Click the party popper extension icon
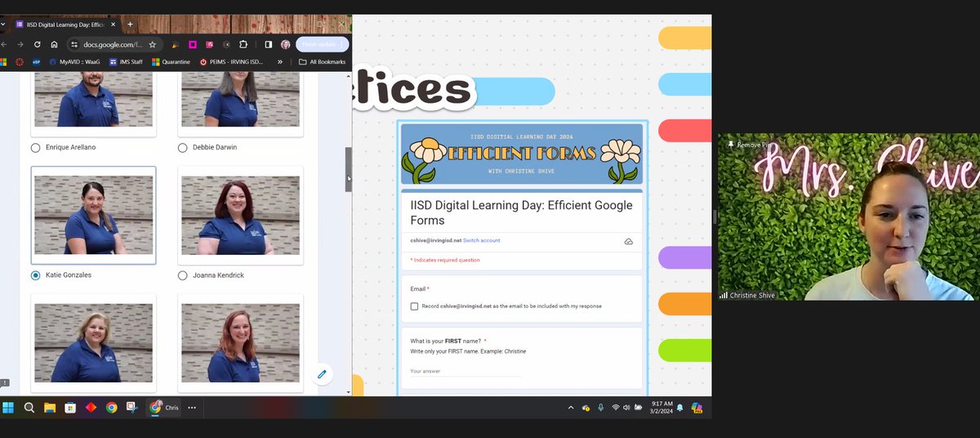Viewport: 980px width, 438px height. coord(174,44)
